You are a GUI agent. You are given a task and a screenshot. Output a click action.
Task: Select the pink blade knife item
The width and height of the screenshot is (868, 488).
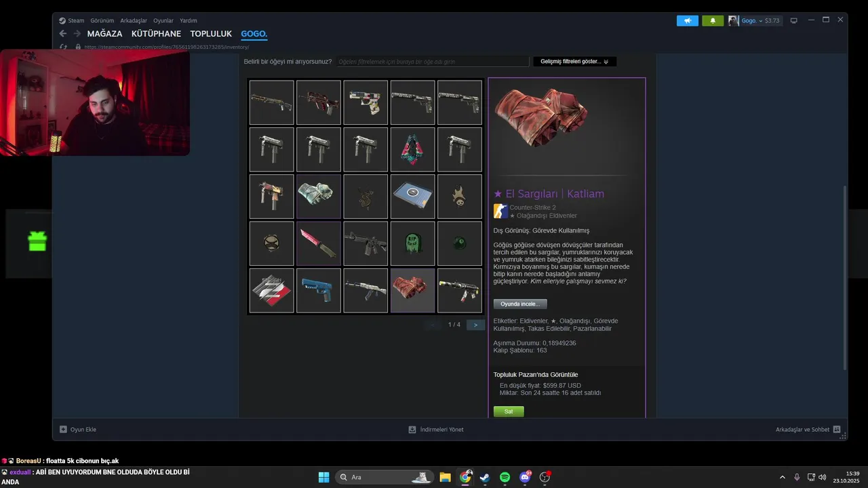coord(319,243)
